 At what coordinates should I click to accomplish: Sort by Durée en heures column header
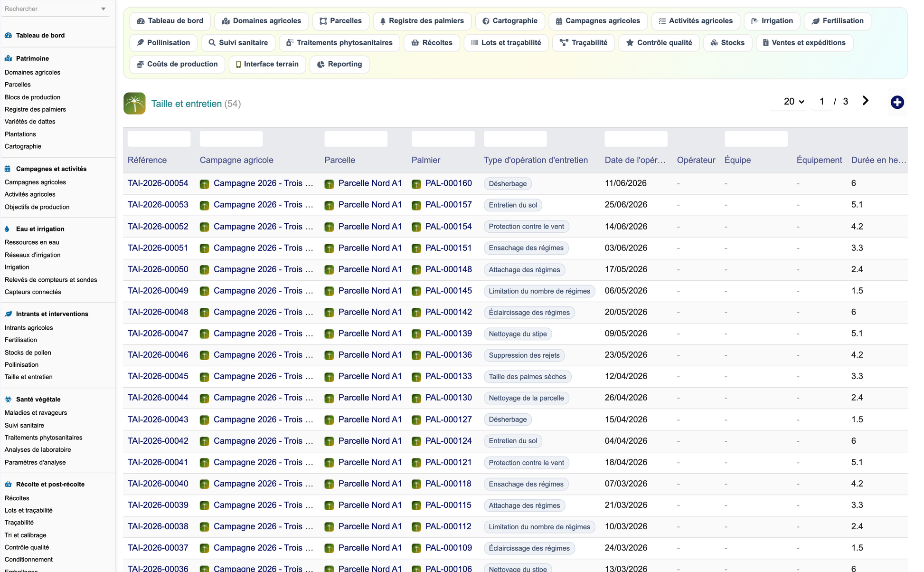click(878, 160)
